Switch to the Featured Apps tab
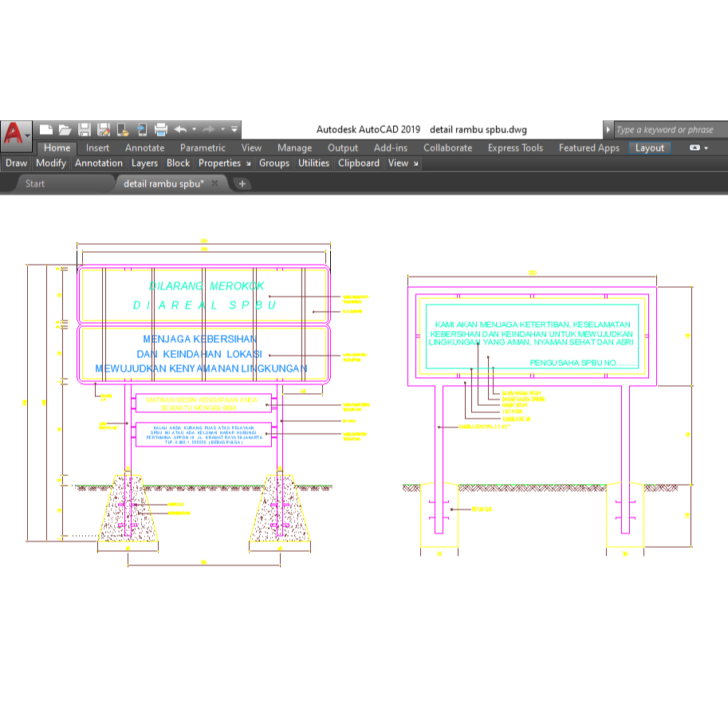 coord(589,148)
